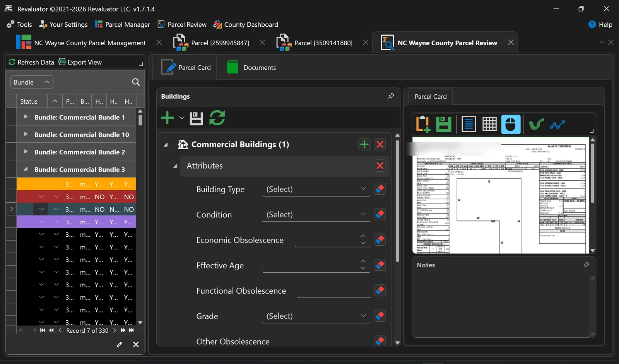Viewport: 619px width, 364px height.
Task: Open the County Dashboard
Action: click(246, 24)
